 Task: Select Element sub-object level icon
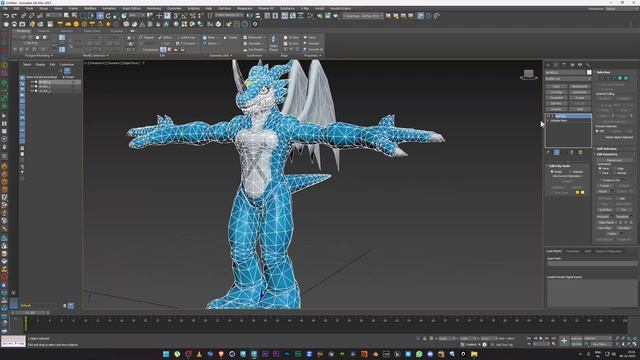pos(626,78)
